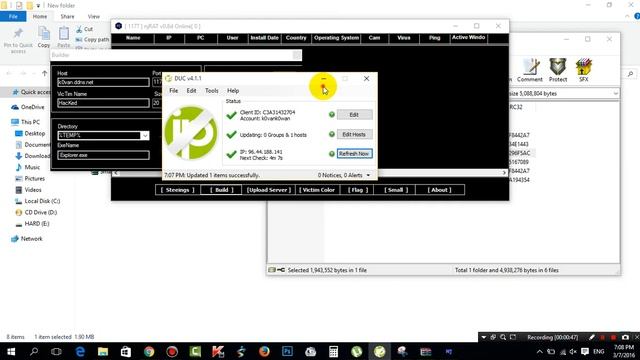Click the Country column header
The width and height of the screenshot is (640, 360).
pyautogui.click(x=296, y=38)
